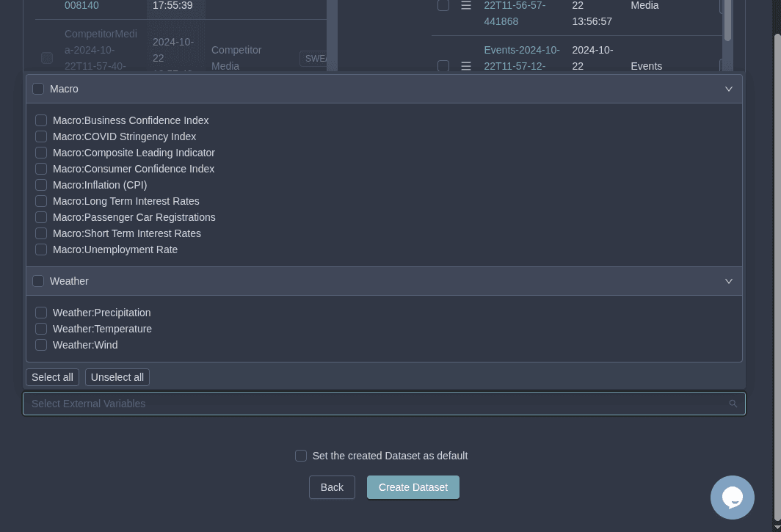Enable Set the created Dataset as default
This screenshot has width=781, height=532.
[301, 456]
